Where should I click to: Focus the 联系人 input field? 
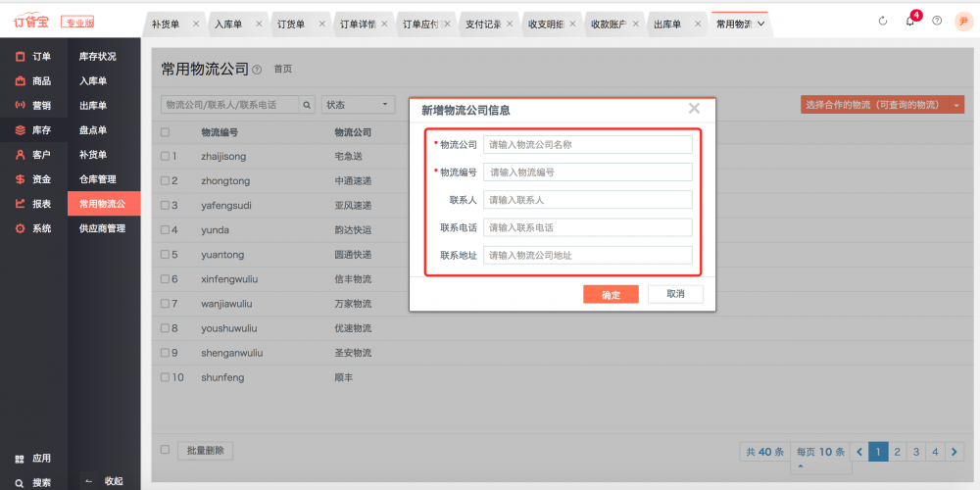click(x=587, y=200)
